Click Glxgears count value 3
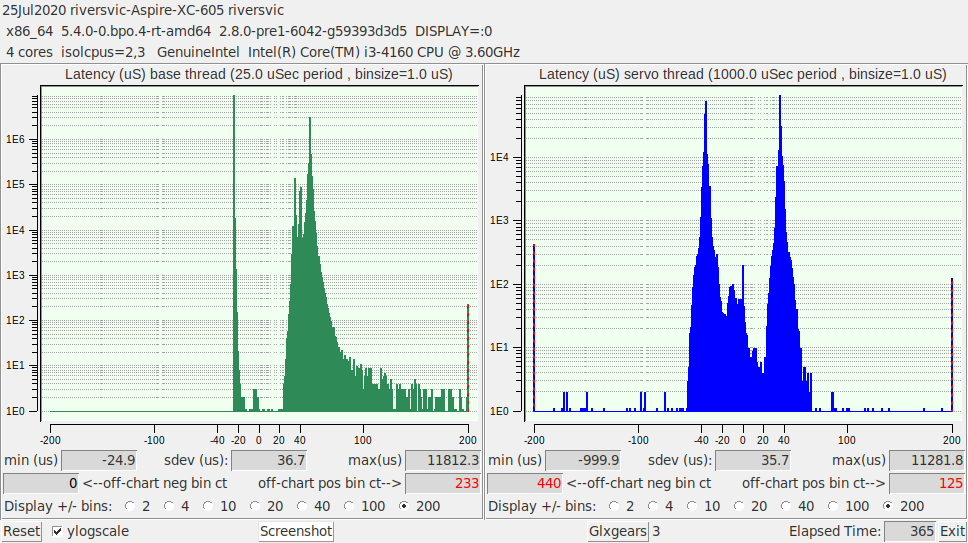Image resolution: width=968 pixels, height=543 pixels. coord(656,531)
